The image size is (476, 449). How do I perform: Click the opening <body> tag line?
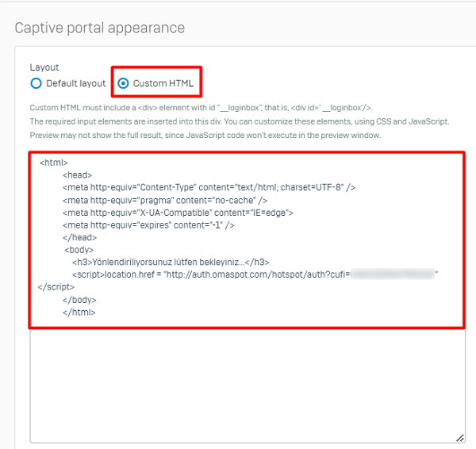pos(80,250)
